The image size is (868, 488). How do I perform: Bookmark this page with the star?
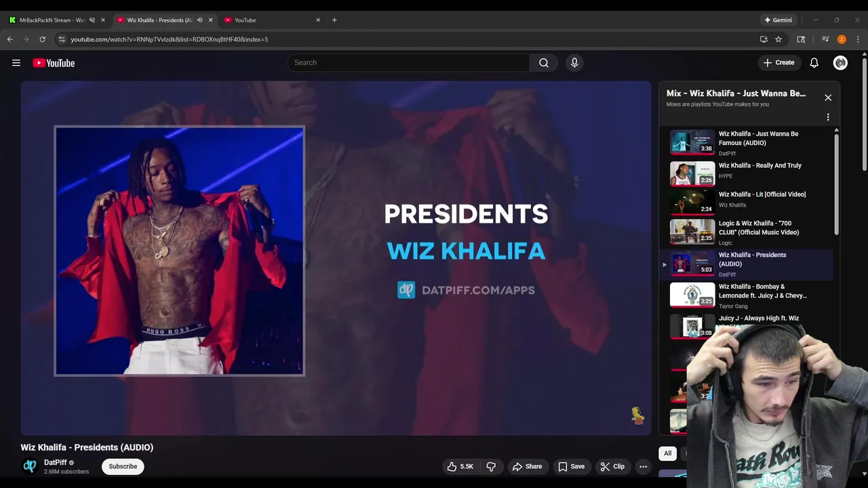tap(778, 39)
